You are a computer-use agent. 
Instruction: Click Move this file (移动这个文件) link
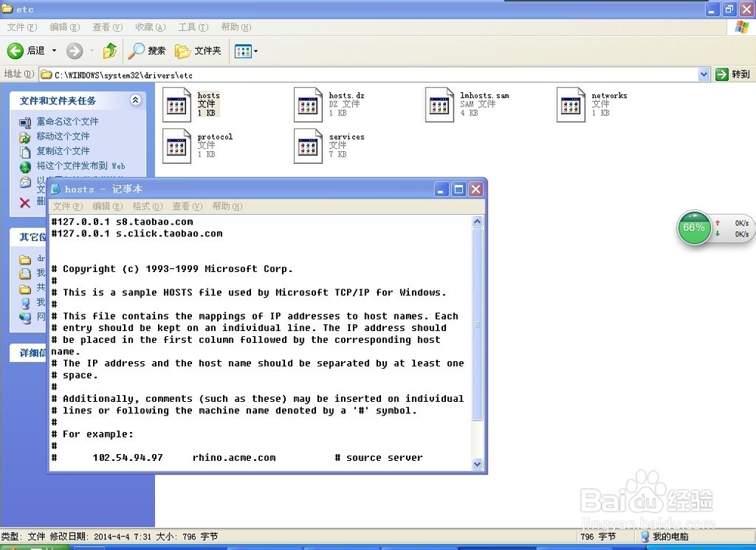[x=64, y=136]
